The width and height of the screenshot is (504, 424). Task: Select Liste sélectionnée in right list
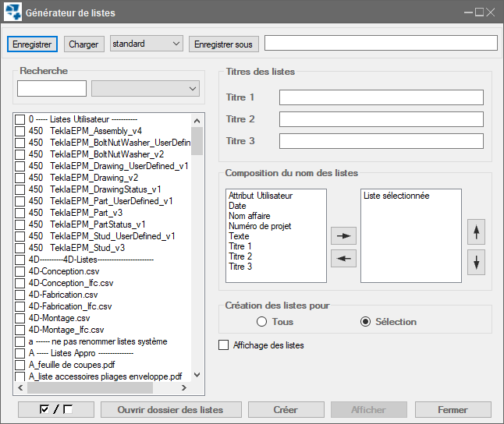tap(396, 196)
